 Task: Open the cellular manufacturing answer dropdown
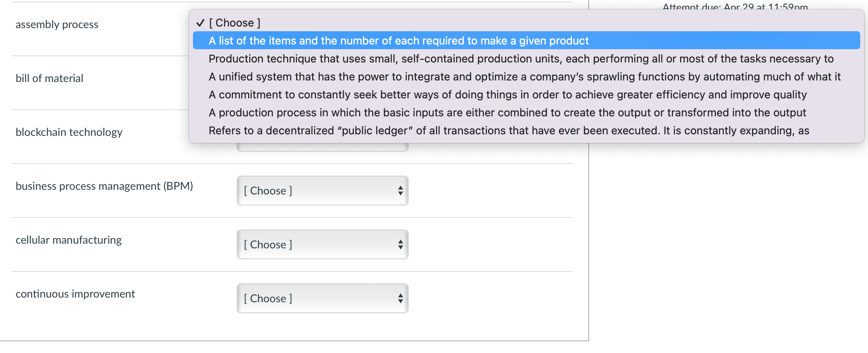tap(322, 244)
